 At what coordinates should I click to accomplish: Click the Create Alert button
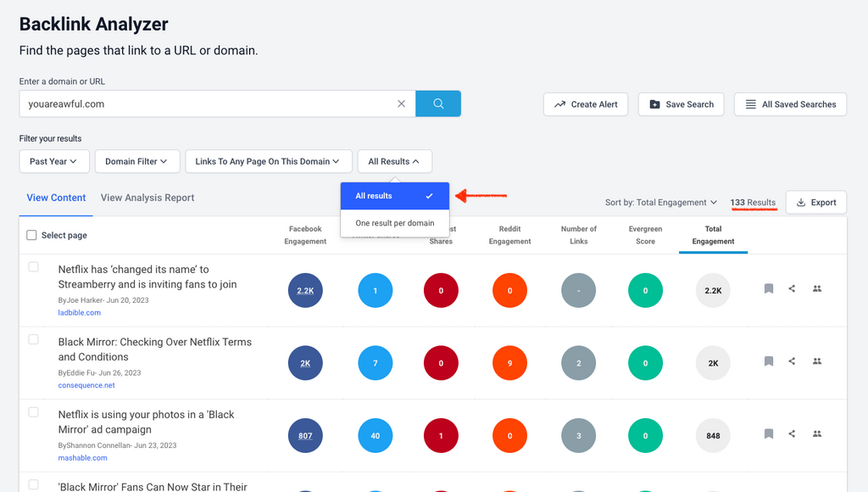[586, 104]
